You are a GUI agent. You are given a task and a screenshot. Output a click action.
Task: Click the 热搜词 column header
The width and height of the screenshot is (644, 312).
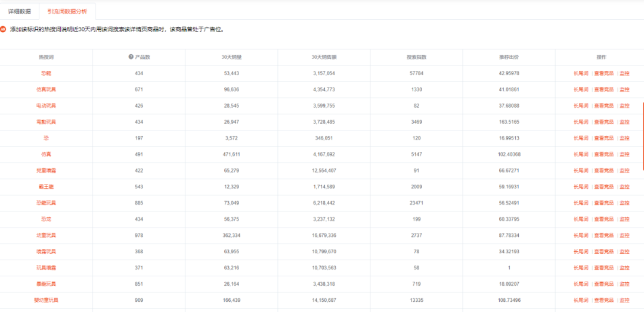46,57
